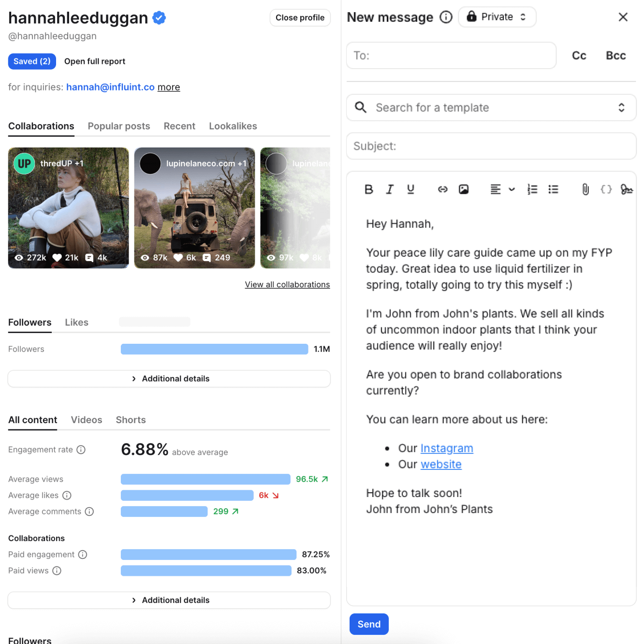The width and height of the screenshot is (644, 644).
Task: Select the Shorts content tab
Action: coord(131,420)
